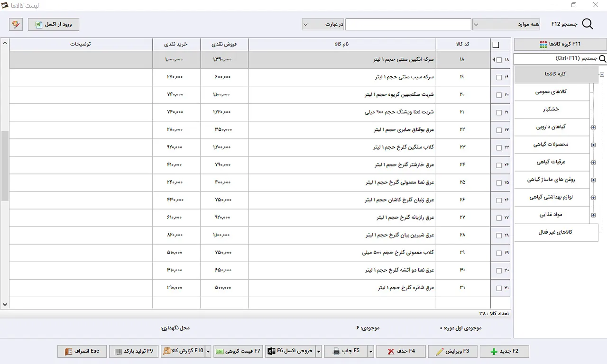
Task: Sort by the نام کالا column header
Action: (x=342, y=44)
